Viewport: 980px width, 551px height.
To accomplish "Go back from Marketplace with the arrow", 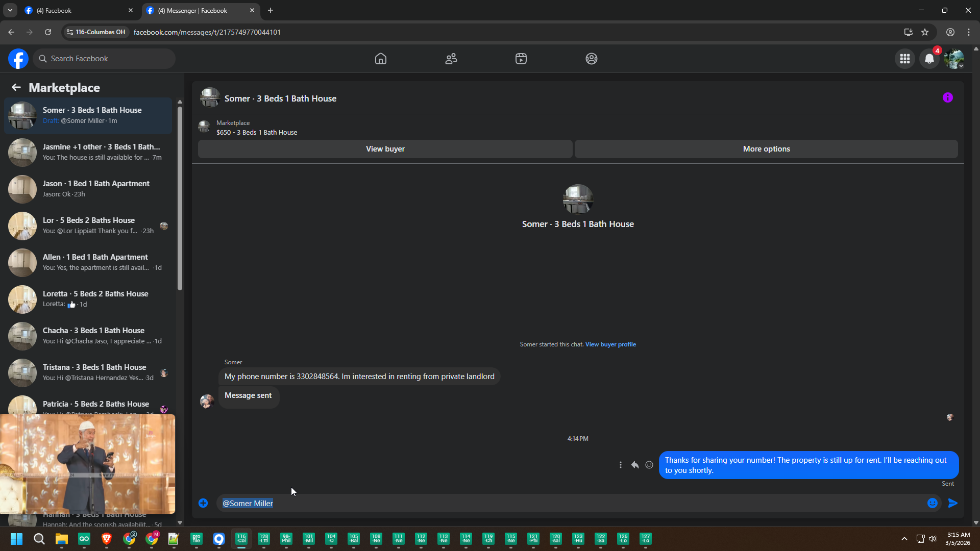I will point(16,88).
